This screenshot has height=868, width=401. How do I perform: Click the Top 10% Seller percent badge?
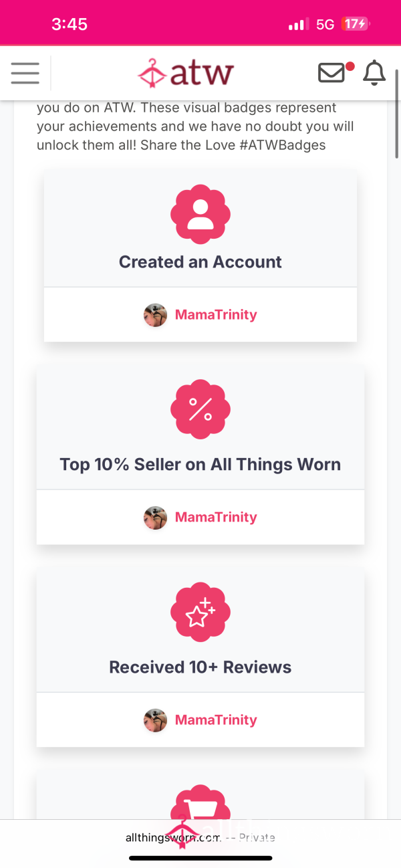200,409
